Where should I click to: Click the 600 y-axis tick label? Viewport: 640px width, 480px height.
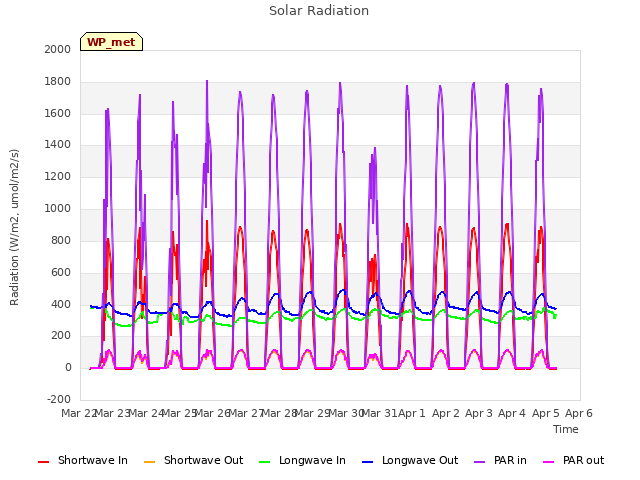(x=61, y=272)
